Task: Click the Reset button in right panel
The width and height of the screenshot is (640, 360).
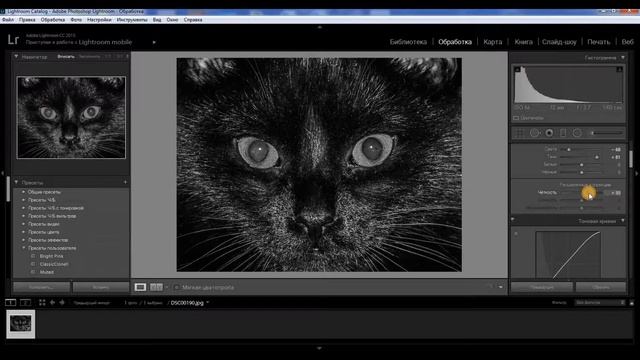Action: (x=600, y=287)
